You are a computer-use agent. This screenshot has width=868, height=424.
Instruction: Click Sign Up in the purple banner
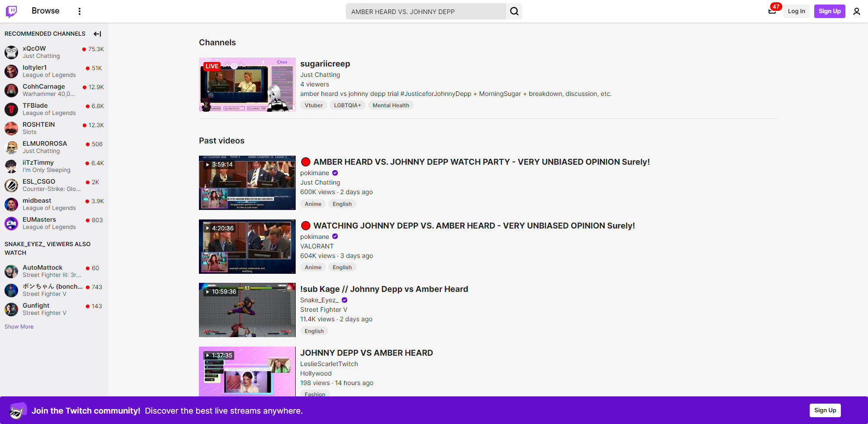(x=825, y=410)
